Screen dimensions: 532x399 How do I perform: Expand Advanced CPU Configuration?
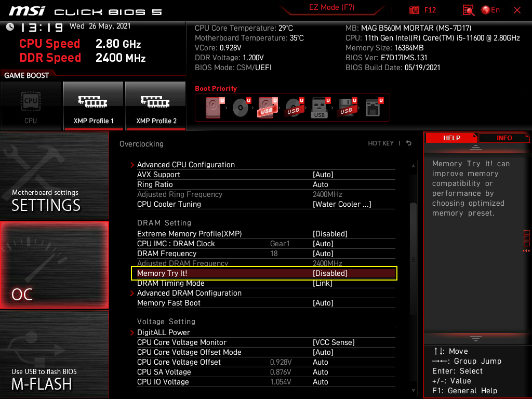185,165
